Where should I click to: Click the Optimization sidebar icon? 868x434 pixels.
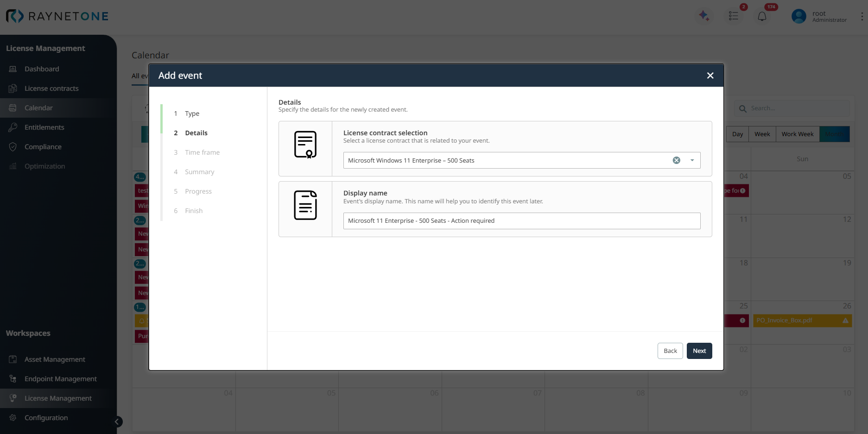(13, 166)
